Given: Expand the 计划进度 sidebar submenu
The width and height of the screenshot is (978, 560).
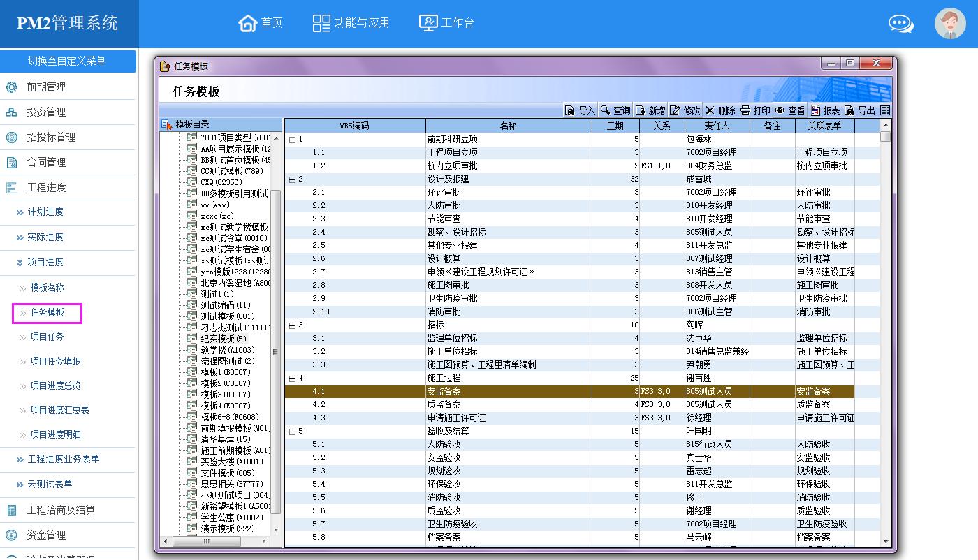Looking at the screenshot, I should [45, 212].
